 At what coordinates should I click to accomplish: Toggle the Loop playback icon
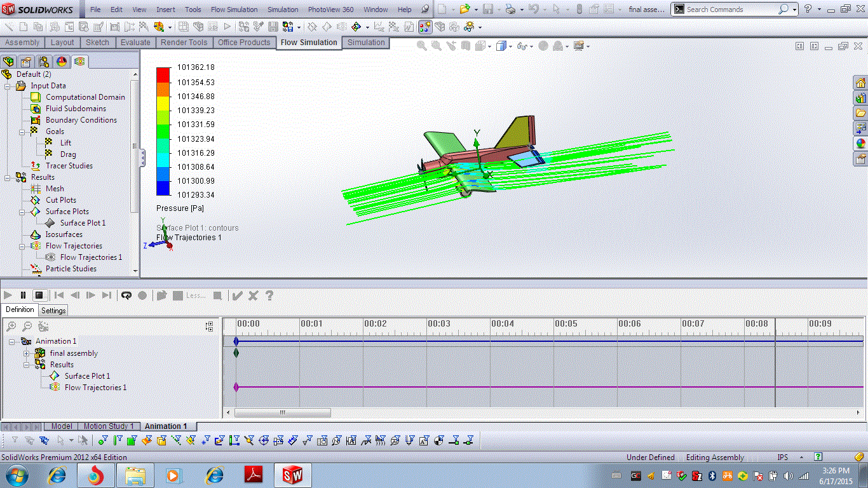[126, 295]
